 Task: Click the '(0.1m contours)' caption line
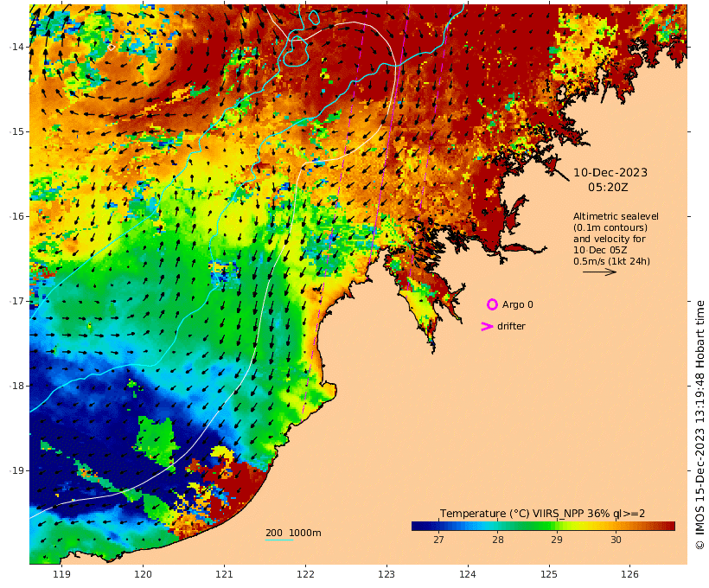[x=610, y=227]
